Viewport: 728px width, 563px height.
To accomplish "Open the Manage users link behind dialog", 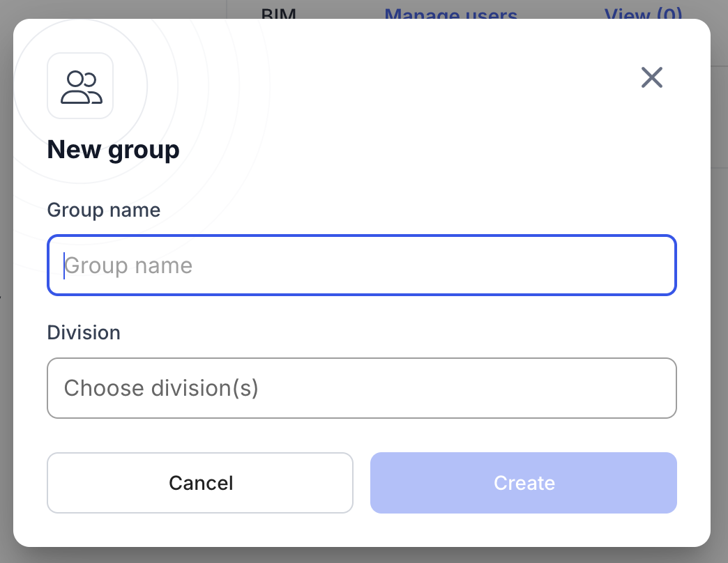I will pos(450,13).
